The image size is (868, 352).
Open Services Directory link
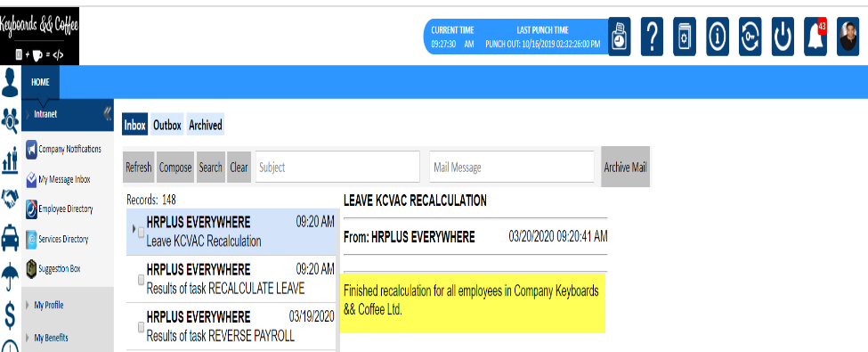pyautogui.click(x=63, y=240)
